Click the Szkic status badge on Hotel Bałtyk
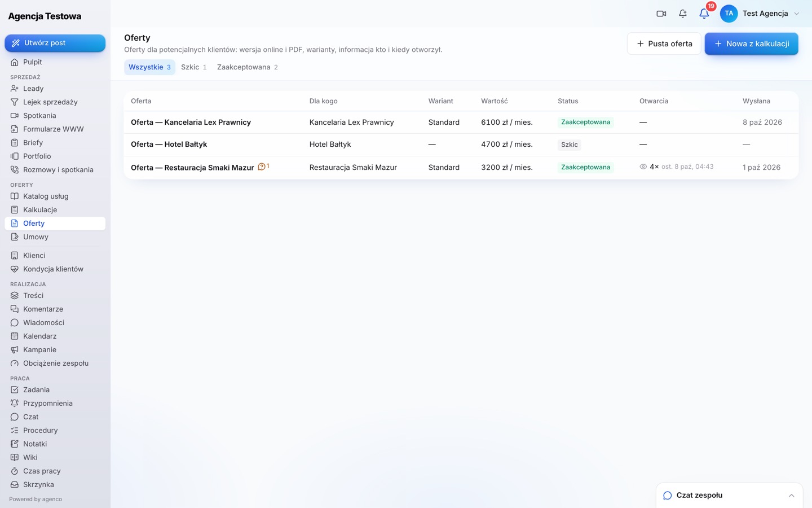 point(569,144)
